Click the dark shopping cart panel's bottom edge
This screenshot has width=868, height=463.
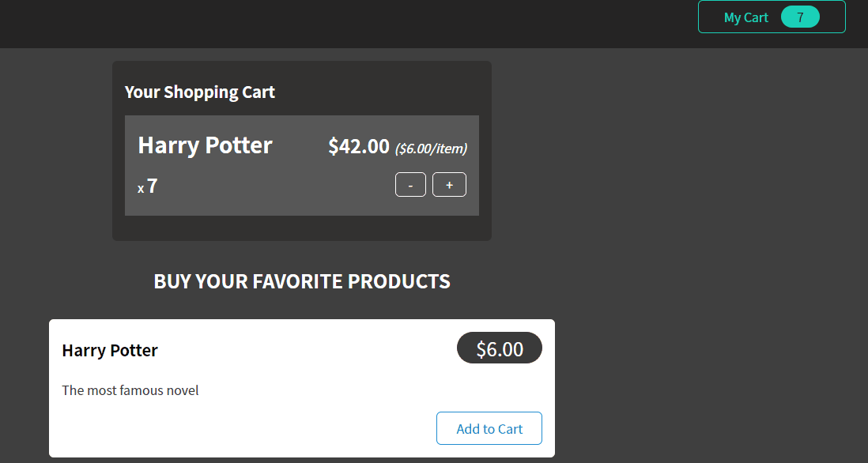302,235
